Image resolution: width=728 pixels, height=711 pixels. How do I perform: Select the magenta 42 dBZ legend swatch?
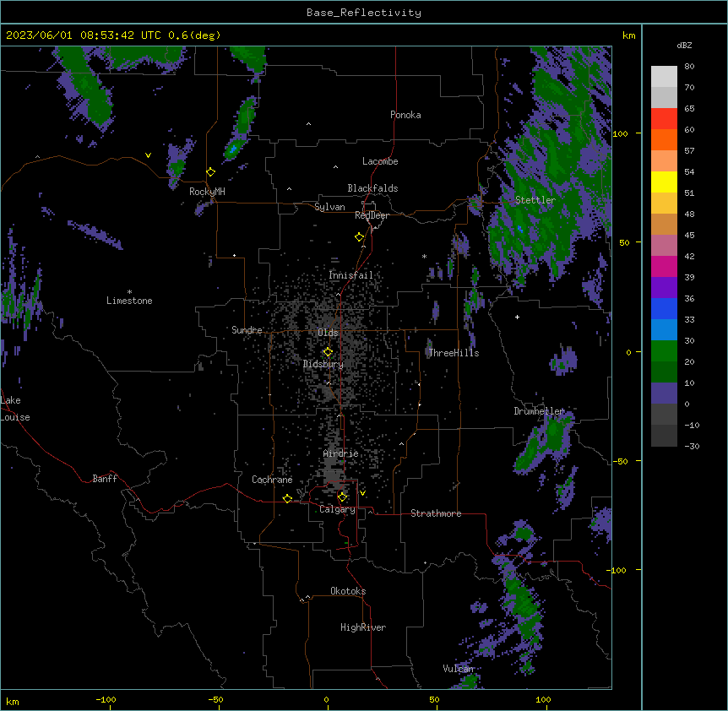tap(664, 266)
